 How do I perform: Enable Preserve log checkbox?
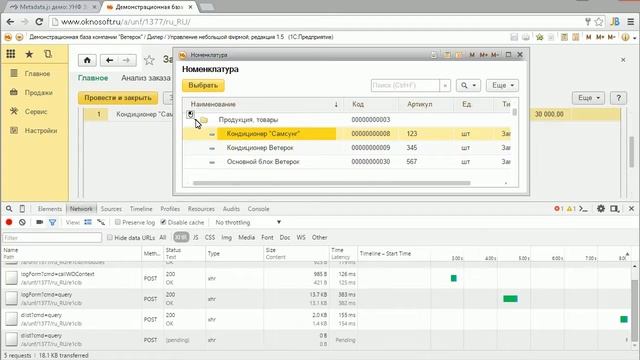coord(118,222)
